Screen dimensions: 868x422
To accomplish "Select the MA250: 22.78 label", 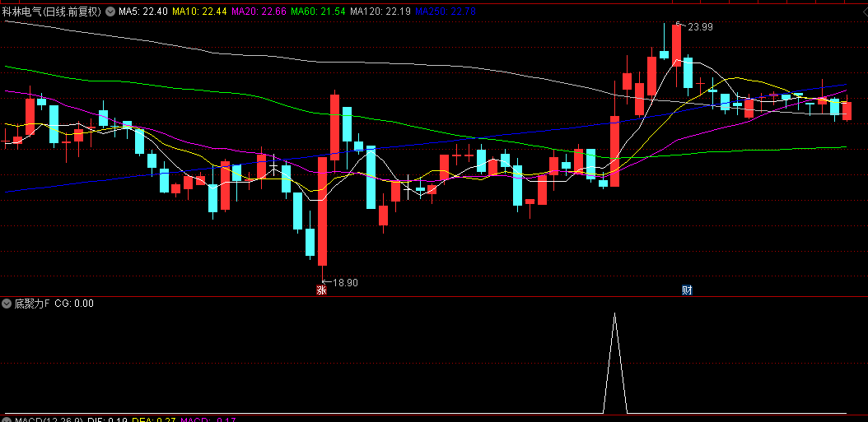I will point(445,11).
